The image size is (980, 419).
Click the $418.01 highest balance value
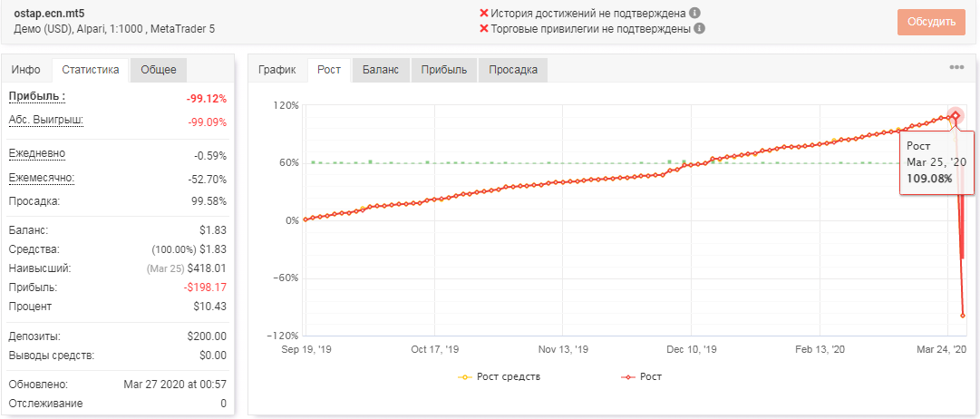(x=209, y=268)
